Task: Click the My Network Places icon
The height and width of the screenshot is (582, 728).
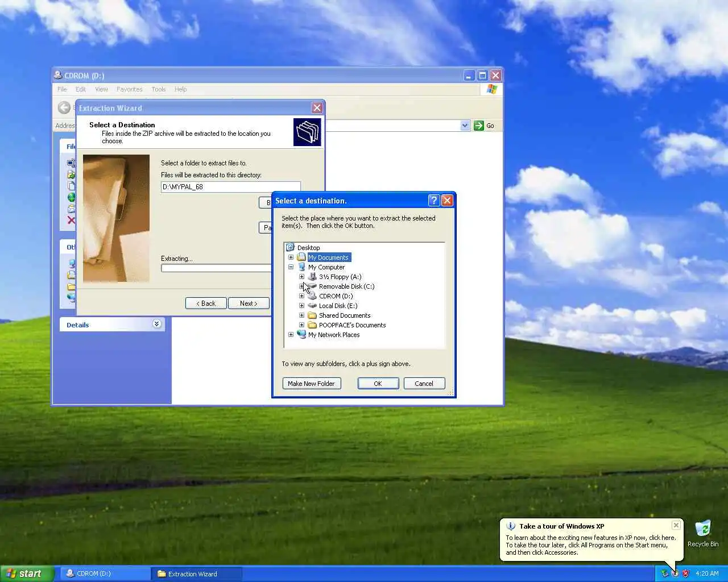Action: pyautogui.click(x=301, y=334)
